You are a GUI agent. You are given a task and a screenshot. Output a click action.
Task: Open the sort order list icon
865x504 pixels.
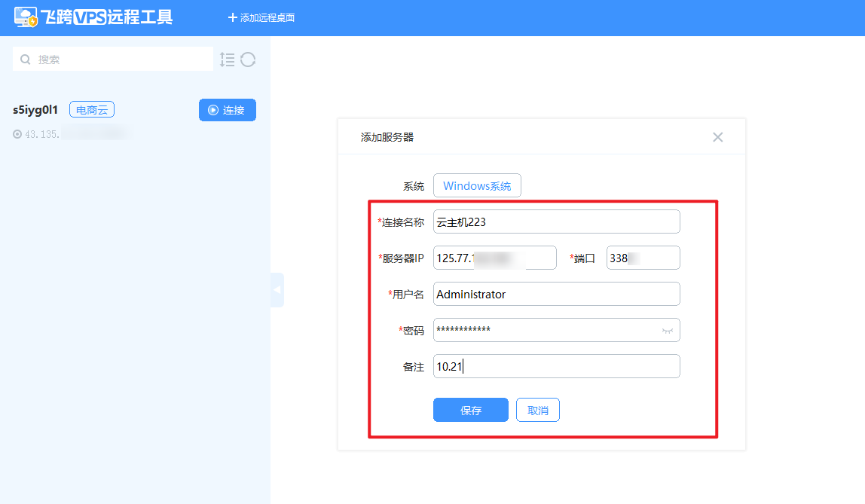227,60
